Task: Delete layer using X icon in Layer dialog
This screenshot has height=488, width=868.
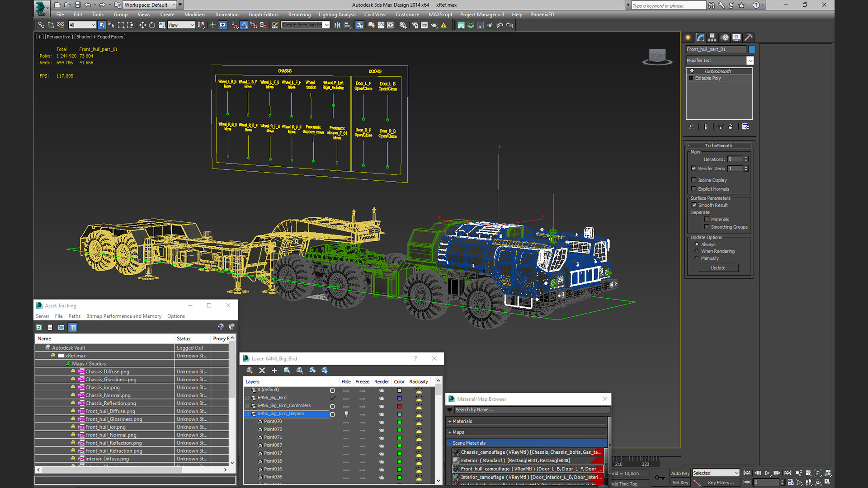Action: point(262,370)
